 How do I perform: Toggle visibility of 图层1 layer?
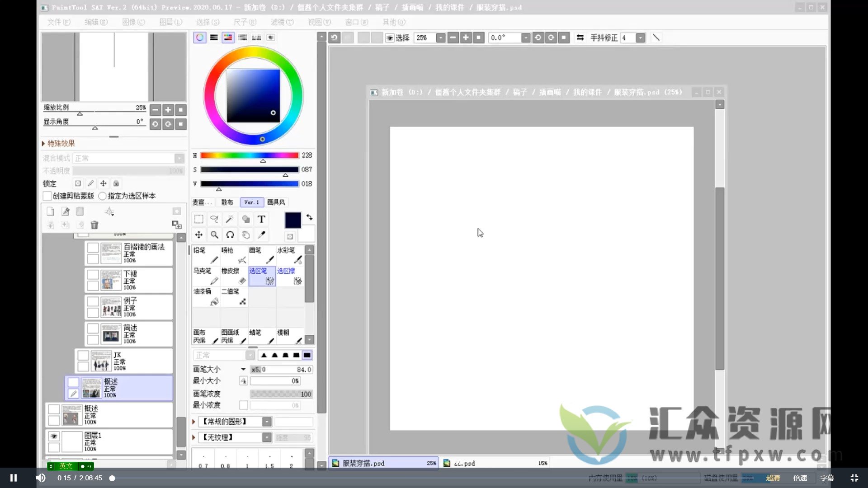54,436
